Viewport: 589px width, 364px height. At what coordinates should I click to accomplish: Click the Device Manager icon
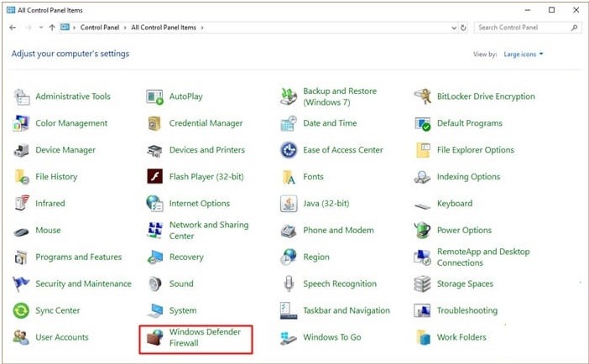pos(22,150)
